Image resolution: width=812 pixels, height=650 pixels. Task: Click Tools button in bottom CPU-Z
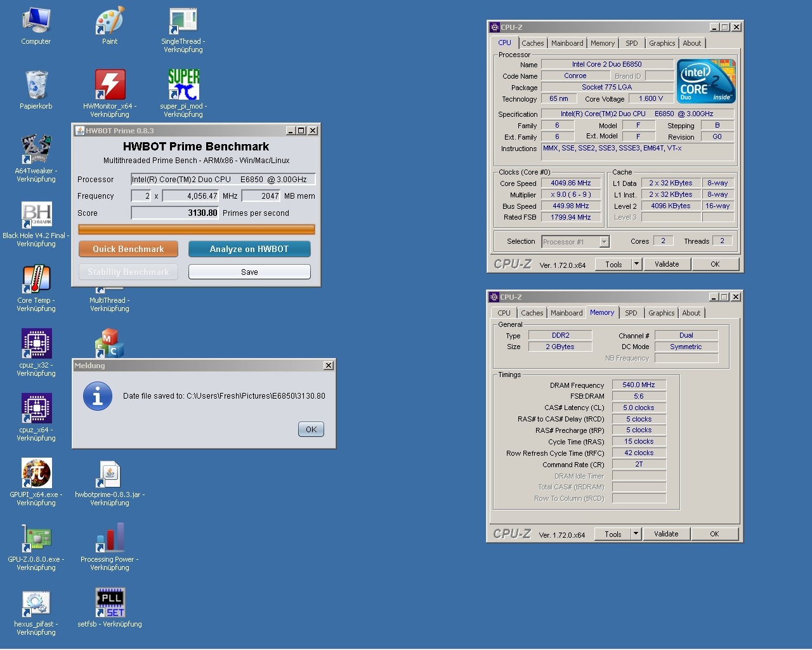613,534
